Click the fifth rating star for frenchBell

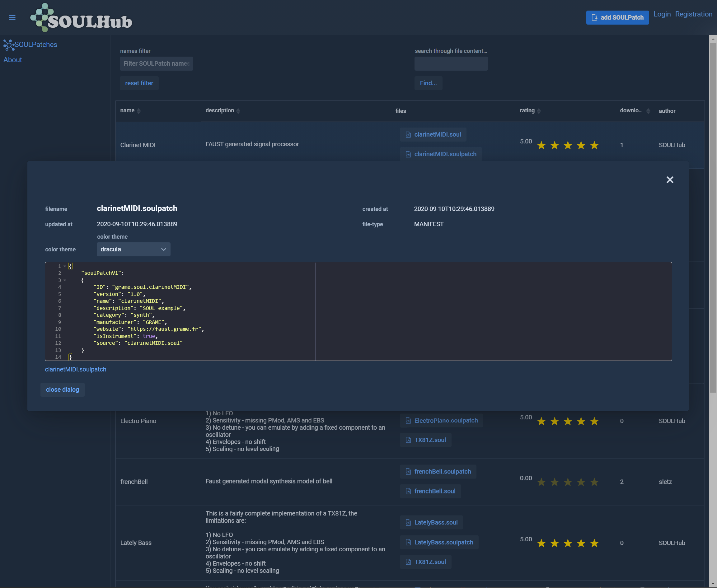[x=594, y=482]
